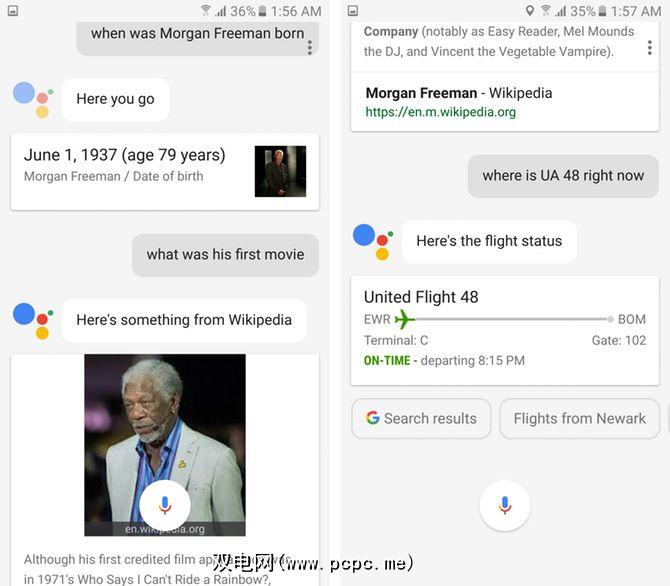
Task: Tap the 'ON-TIME' flight status label
Action: (x=387, y=360)
